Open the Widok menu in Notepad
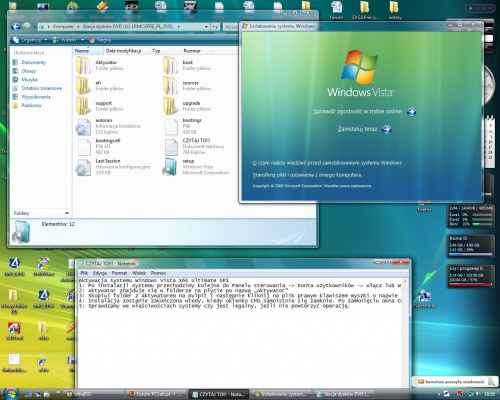This screenshot has width=500, height=400. [139, 273]
